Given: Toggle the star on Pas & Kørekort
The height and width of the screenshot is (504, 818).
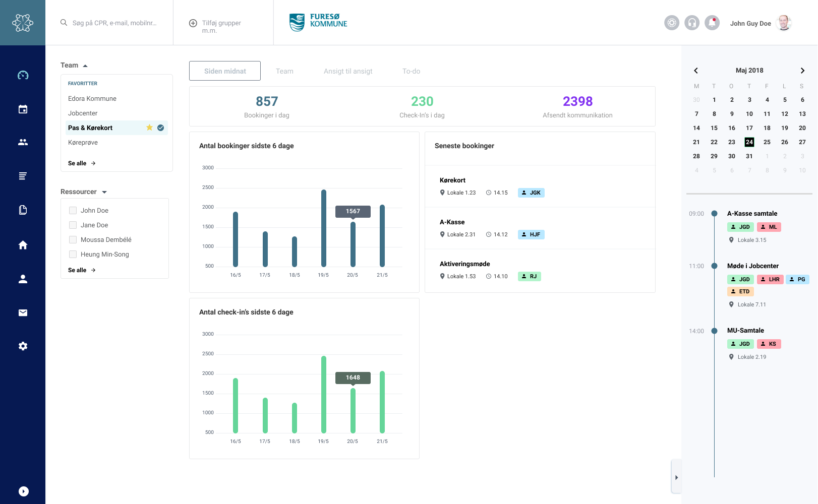Looking at the screenshot, I should tap(149, 128).
